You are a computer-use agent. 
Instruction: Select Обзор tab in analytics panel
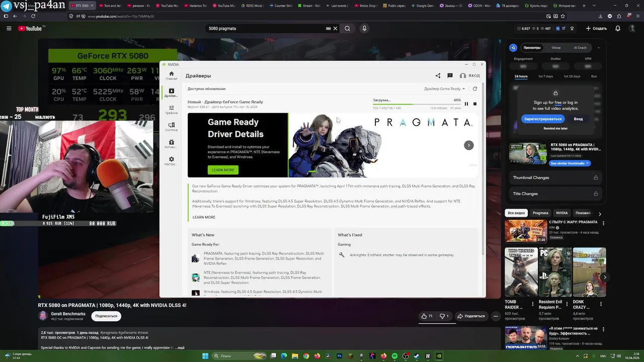pyautogui.click(x=556, y=48)
